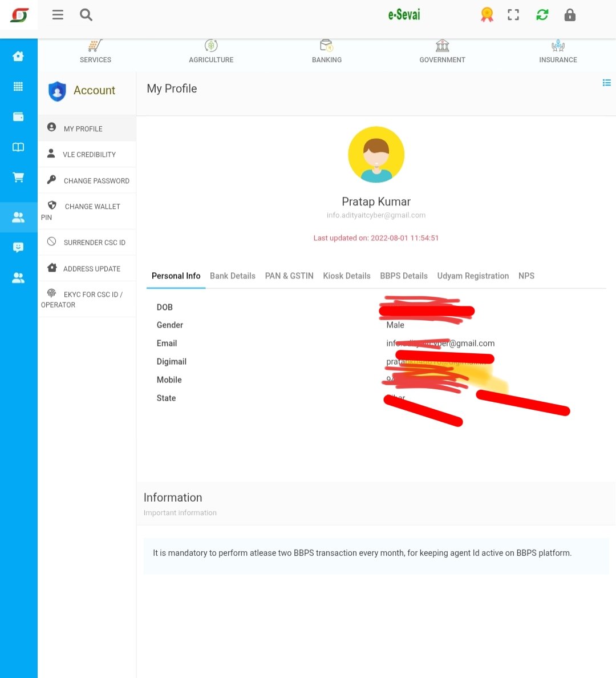Click the Services cart icon
Screen dimensions: 616x678
click(95, 46)
